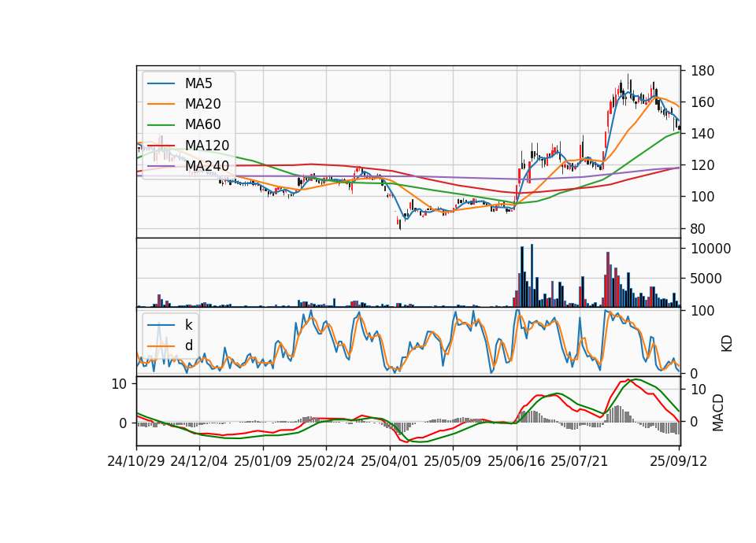The height and width of the screenshot is (543, 756).
Task: Click the KD axis title
Action: 727,344
